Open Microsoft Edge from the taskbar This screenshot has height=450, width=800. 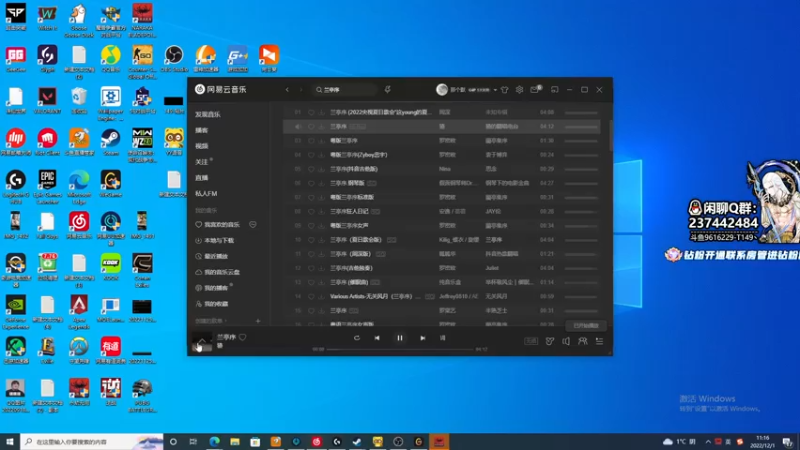click(x=214, y=441)
